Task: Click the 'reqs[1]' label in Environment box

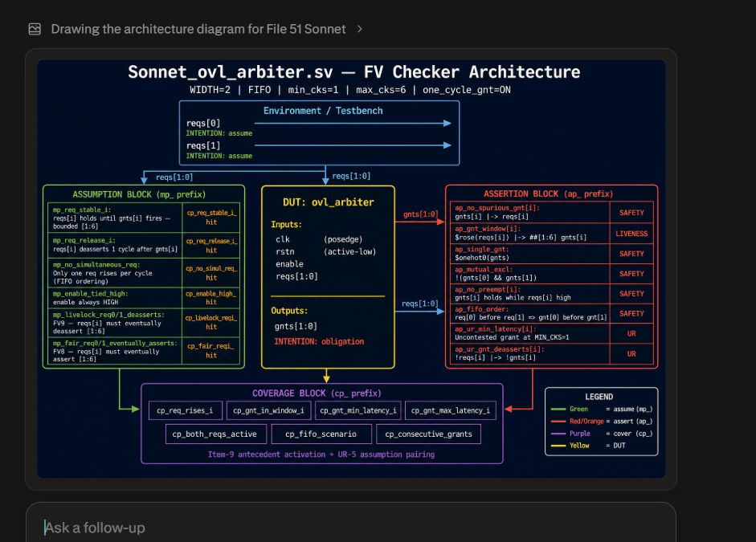Action: pyautogui.click(x=203, y=145)
